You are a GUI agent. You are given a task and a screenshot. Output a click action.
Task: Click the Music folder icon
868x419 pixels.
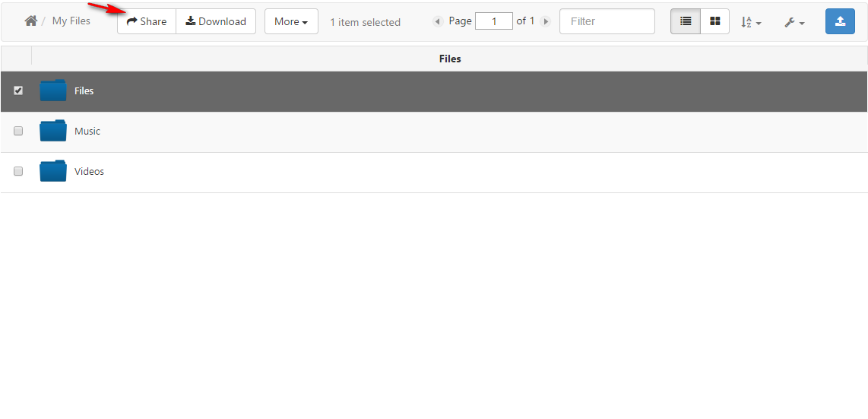53,131
